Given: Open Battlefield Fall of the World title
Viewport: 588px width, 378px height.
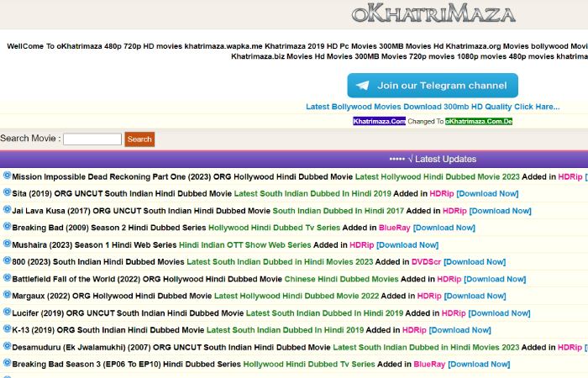Looking at the screenshot, I should (147, 280).
